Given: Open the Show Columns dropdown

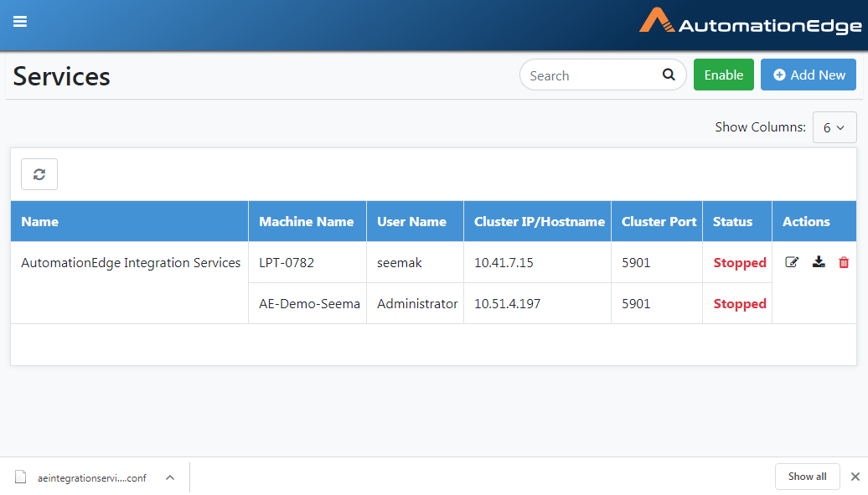Looking at the screenshot, I should (x=834, y=127).
